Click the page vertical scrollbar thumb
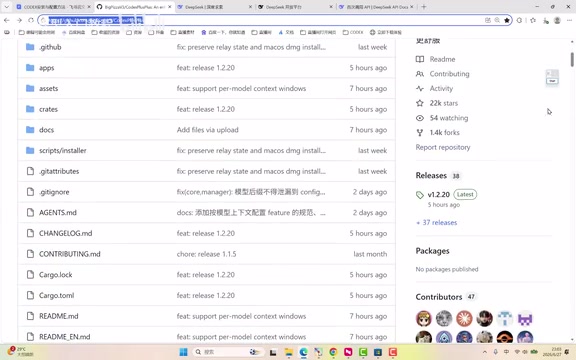The image size is (576, 360). [572, 60]
